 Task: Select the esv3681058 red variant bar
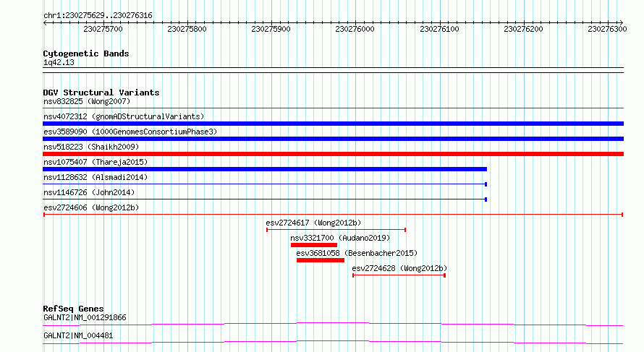(x=321, y=260)
